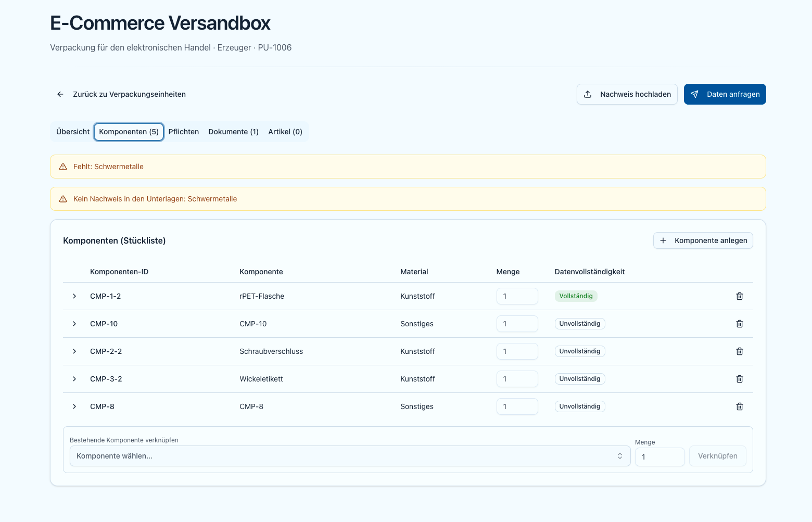The width and height of the screenshot is (812, 522).
Task: Click 'Unvollständig' badge for Wickeletikett
Action: click(580, 379)
